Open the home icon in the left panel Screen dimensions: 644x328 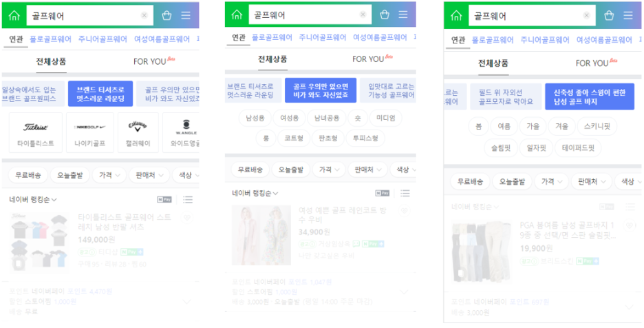click(14, 16)
